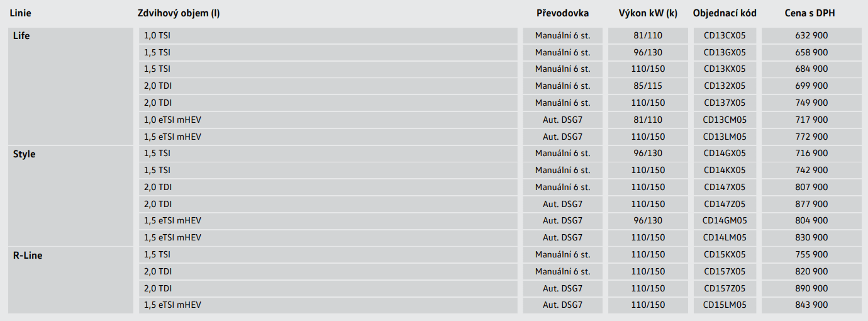Click the Výkon kW (k) column header
This screenshot has width=868, height=321.
tap(648, 13)
